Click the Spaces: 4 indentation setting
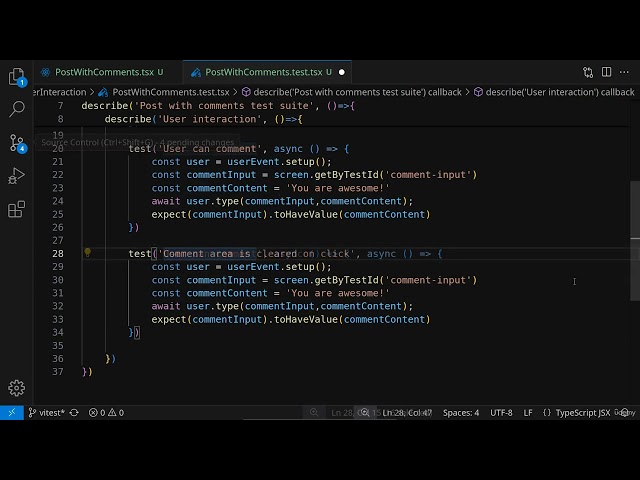 (x=461, y=413)
